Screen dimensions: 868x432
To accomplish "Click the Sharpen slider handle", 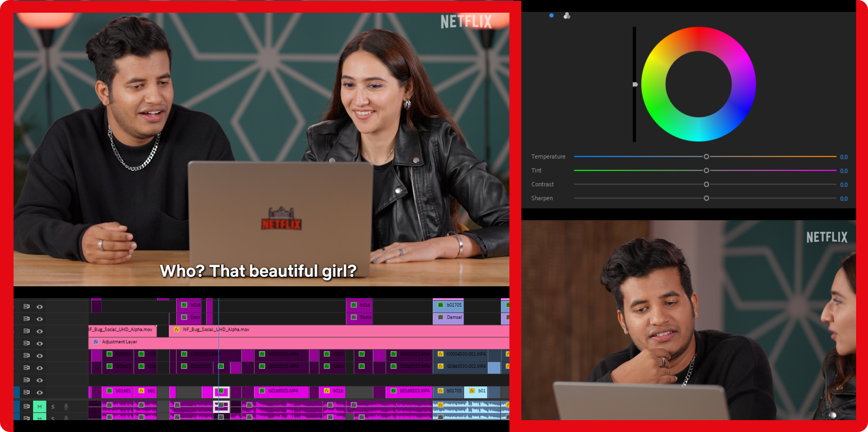I will point(706,198).
